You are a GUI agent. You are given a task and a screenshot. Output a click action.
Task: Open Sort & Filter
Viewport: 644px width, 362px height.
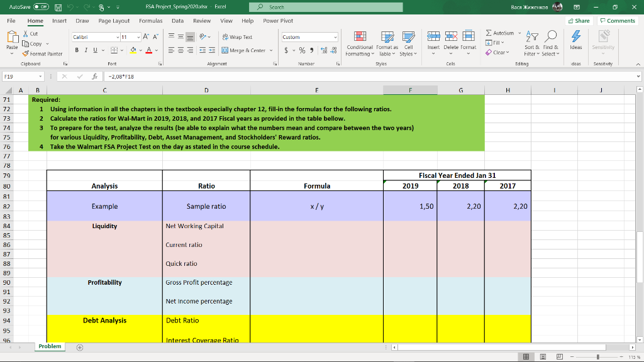click(532, 43)
